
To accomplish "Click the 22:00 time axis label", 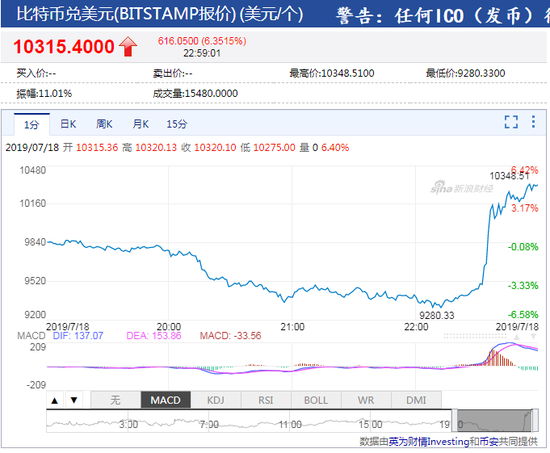I will pos(416,327).
